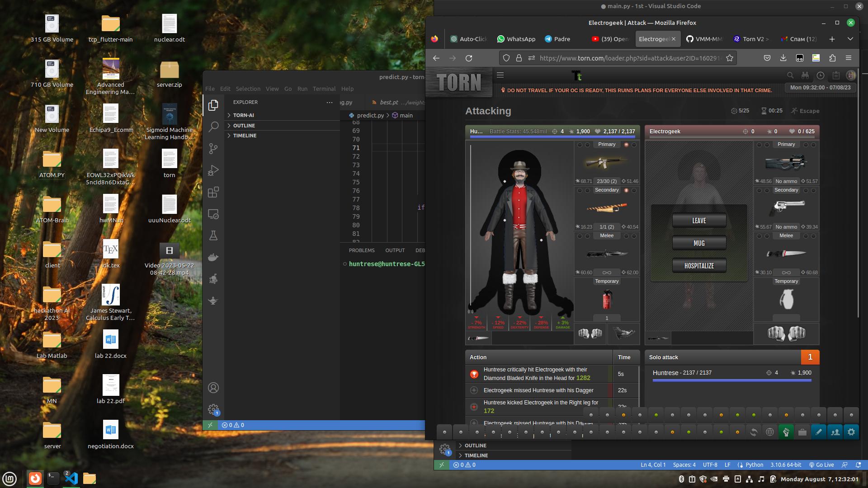Open faction chat green fist icon
868x488 pixels.
(x=786, y=432)
